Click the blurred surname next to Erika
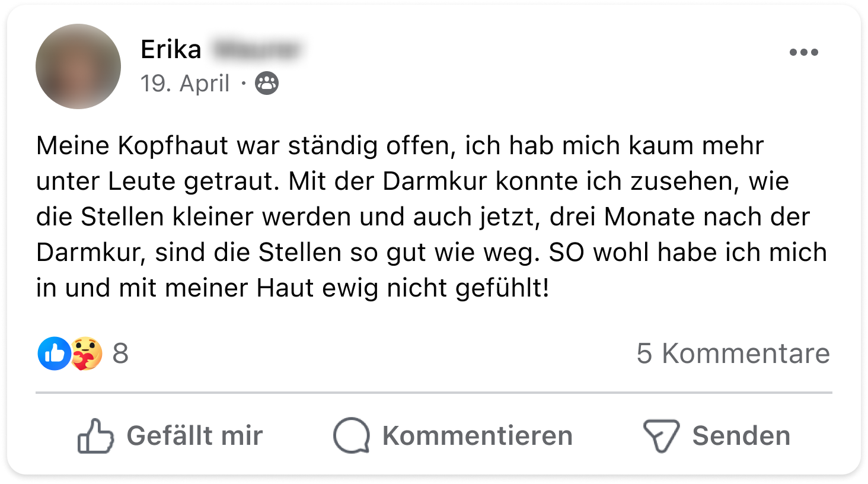868x484 pixels. [256, 50]
